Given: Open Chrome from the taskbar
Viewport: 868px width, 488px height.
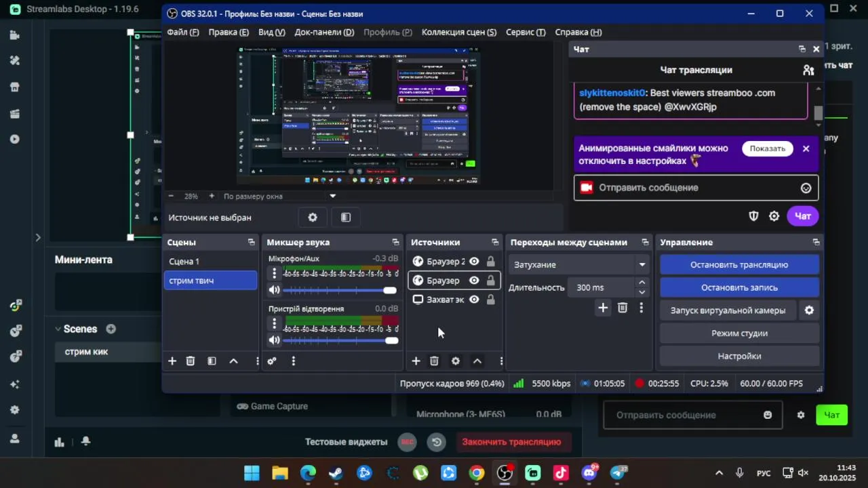Looking at the screenshot, I should 477,473.
